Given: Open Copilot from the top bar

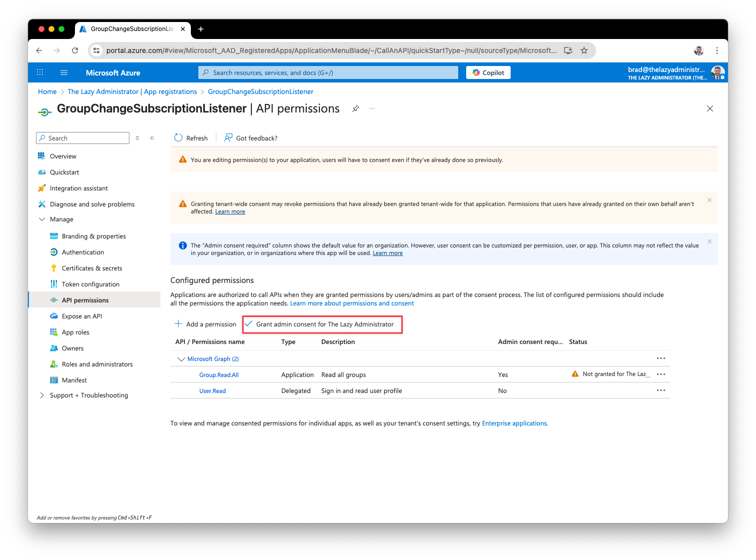Looking at the screenshot, I should coord(488,73).
